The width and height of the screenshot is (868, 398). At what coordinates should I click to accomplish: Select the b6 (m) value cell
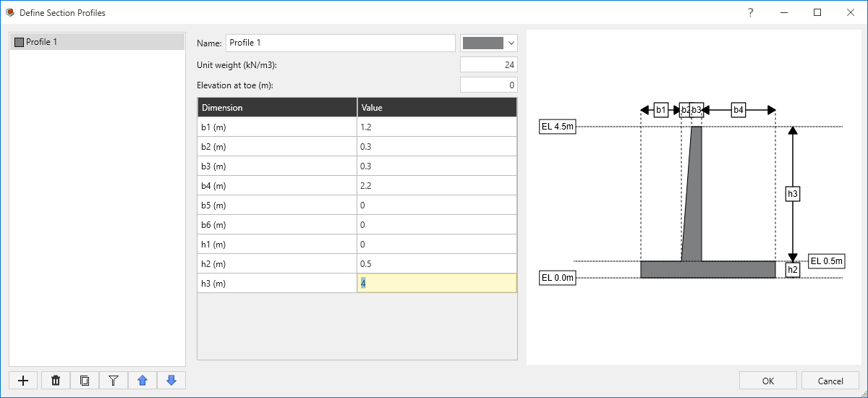pos(438,225)
